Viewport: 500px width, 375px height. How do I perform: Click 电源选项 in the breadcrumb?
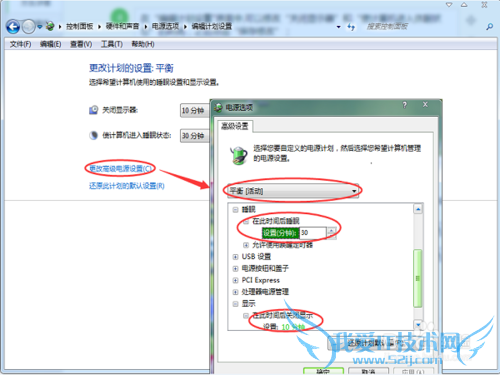pos(165,26)
